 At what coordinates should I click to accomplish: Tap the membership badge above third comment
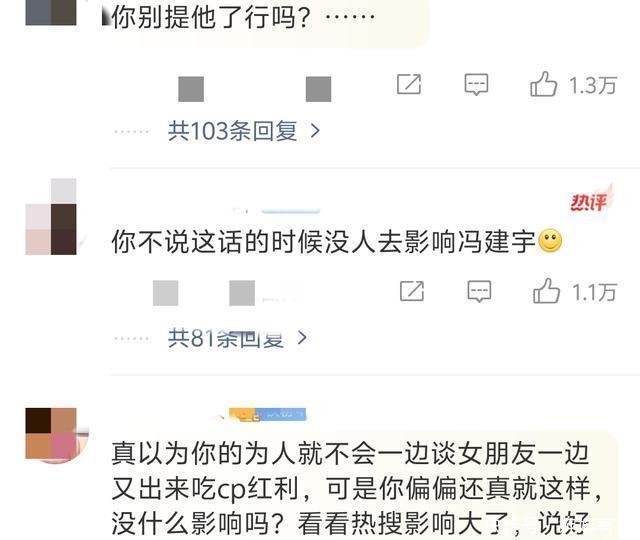click(x=267, y=415)
